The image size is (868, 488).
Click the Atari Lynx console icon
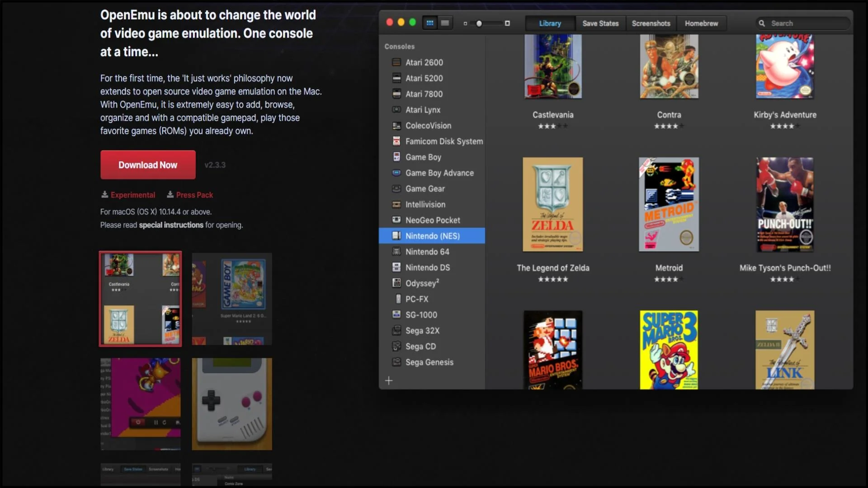[x=396, y=110]
